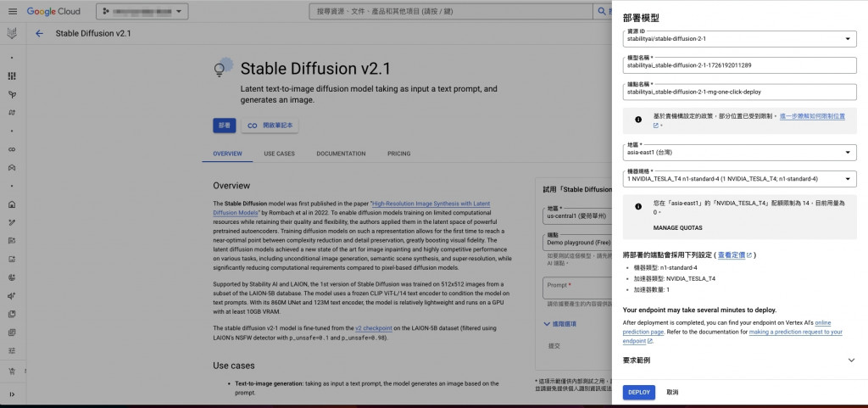This screenshot has height=408, width=868.
Task: Open the project selector dropdown in header
Action: click(x=142, y=11)
